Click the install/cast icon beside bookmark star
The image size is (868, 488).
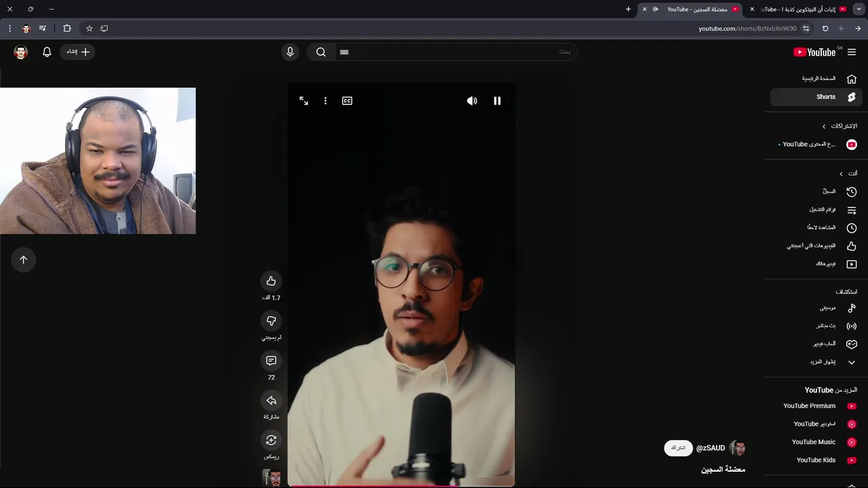[x=104, y=28]
